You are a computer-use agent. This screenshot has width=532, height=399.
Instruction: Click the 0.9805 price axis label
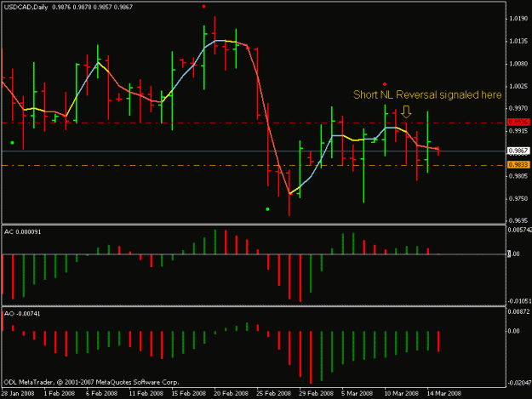518,176
